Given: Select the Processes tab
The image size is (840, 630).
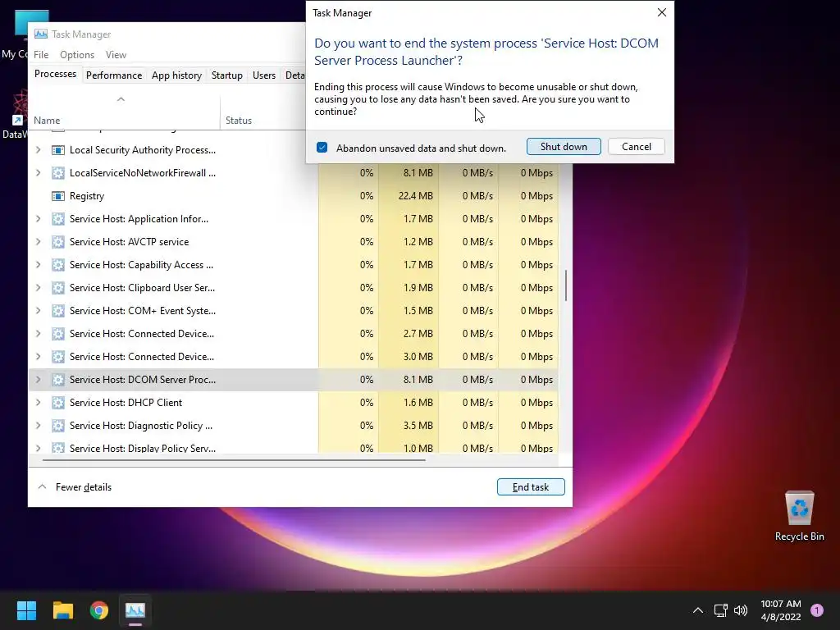Looking at the screenshot, I should [x=55, y=74].
